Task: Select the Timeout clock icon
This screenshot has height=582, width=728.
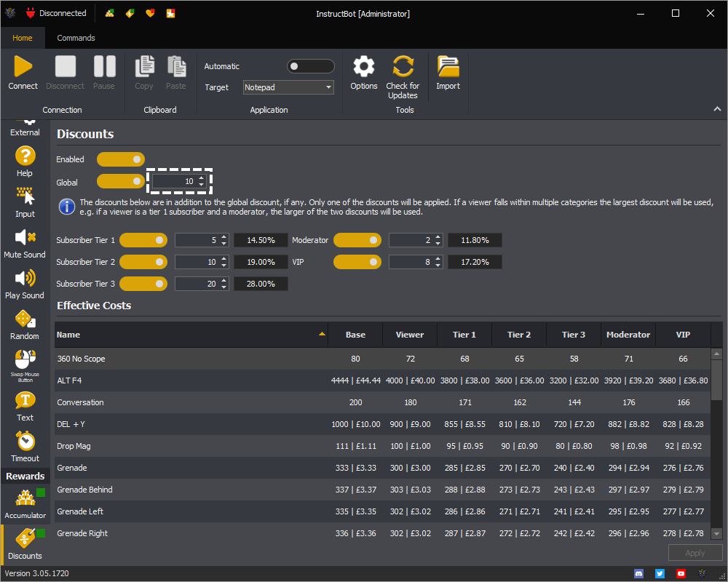Action: pos(25,441)
